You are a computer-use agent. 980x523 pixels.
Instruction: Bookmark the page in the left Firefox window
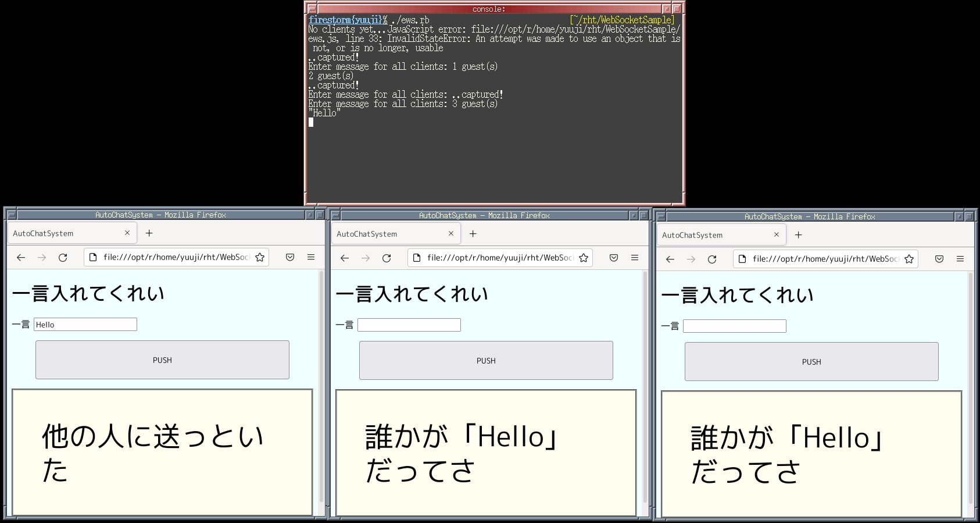pos(260,258)
